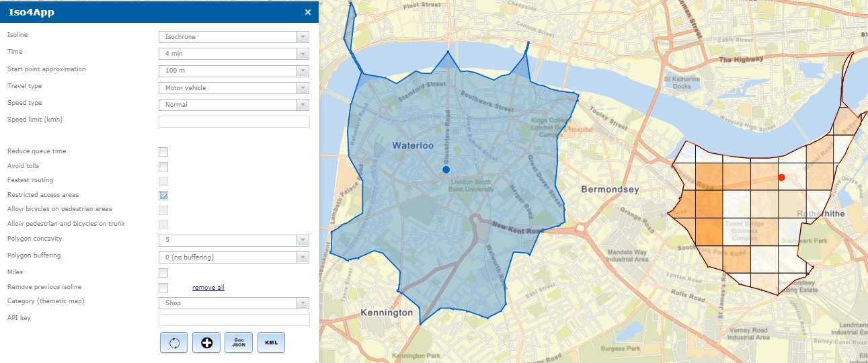Open Start point approximation dropdown
Screen dimensions: 868x363
(234, 71)
